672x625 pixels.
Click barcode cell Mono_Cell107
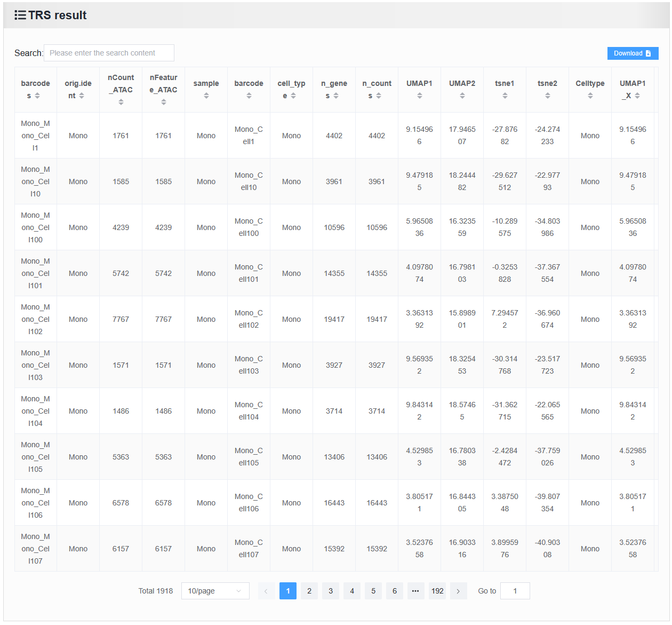(249, 549)
